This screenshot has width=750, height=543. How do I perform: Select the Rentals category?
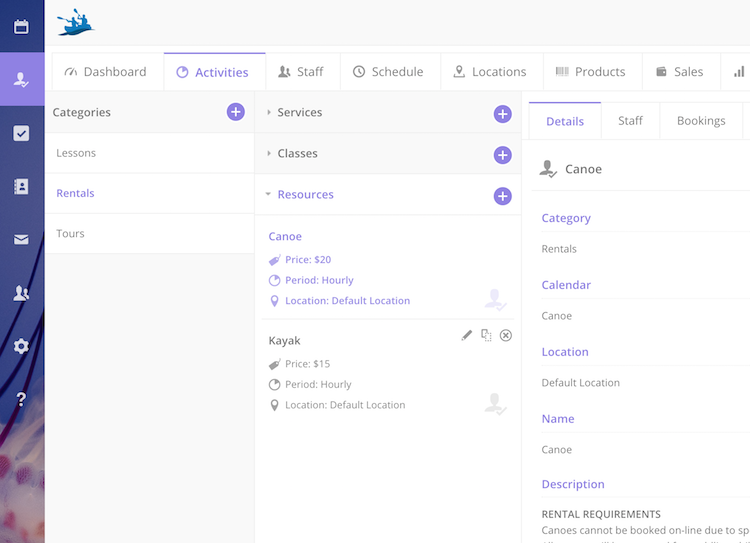[149, 193]
